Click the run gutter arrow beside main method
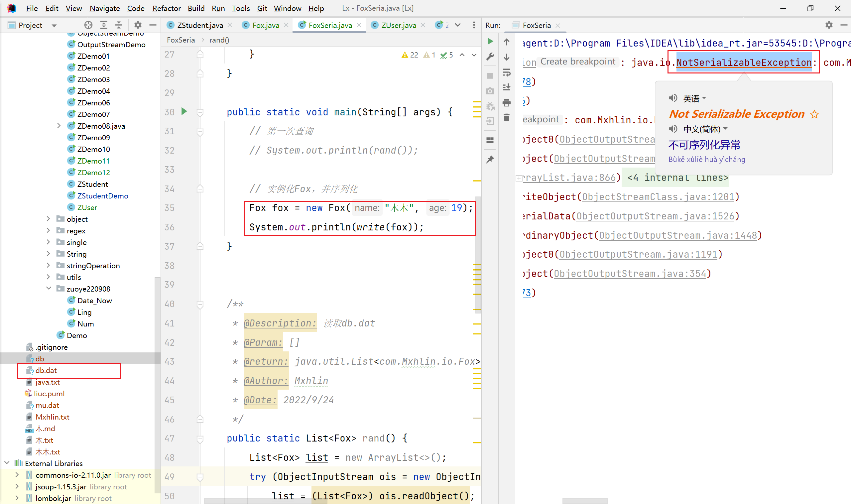 click(x=184, y=111)
